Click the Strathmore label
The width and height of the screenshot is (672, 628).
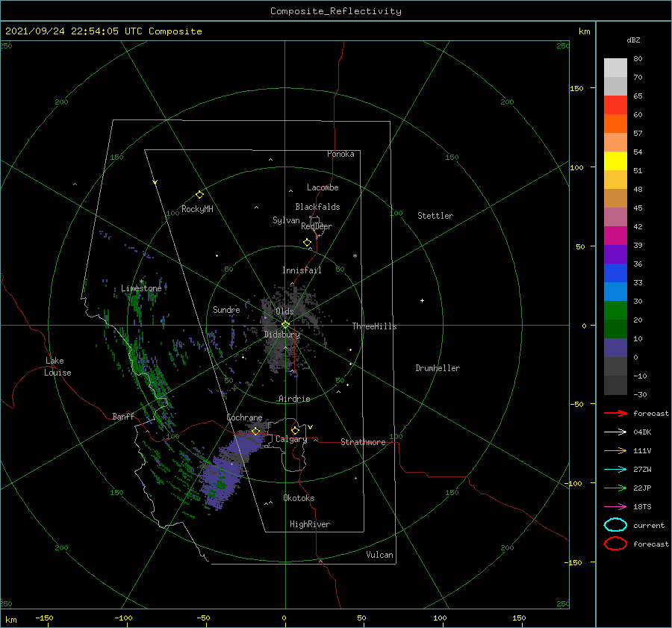click(363, 442)
